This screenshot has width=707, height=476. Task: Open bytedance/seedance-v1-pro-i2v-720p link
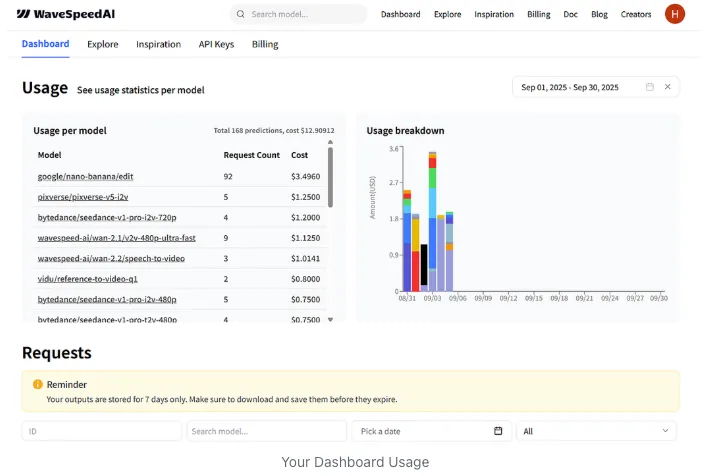pos(107,217)
